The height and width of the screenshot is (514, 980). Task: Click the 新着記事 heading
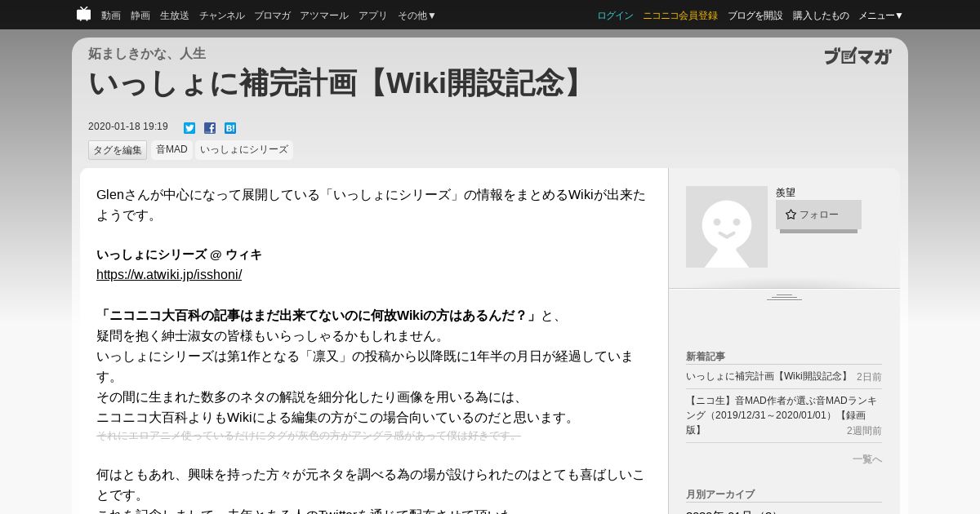[706, 357]
